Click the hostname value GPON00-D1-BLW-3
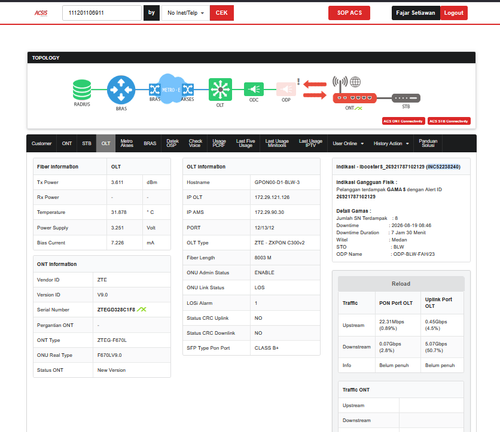This screenshot has height=432, width=500. pyautogui.click(x=277, y=182)
